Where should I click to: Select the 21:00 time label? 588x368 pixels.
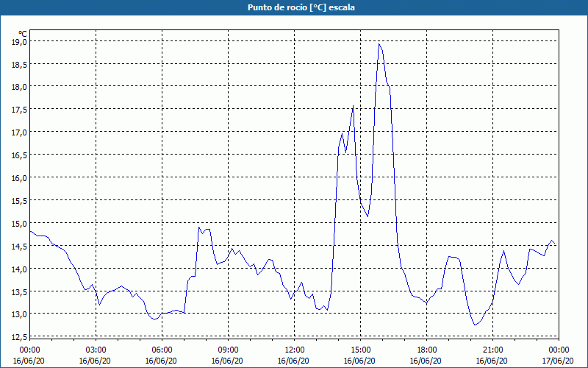492,350
